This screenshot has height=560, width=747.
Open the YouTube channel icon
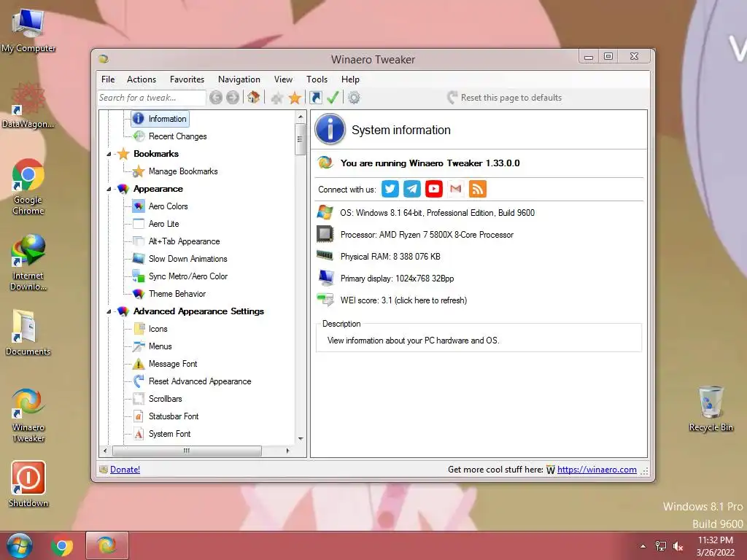[x=434, y=189]
